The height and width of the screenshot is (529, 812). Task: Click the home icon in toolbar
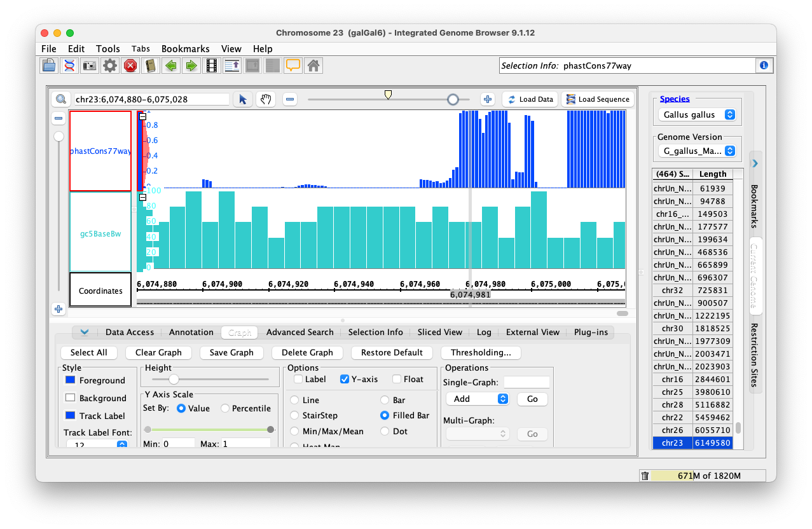313,65
